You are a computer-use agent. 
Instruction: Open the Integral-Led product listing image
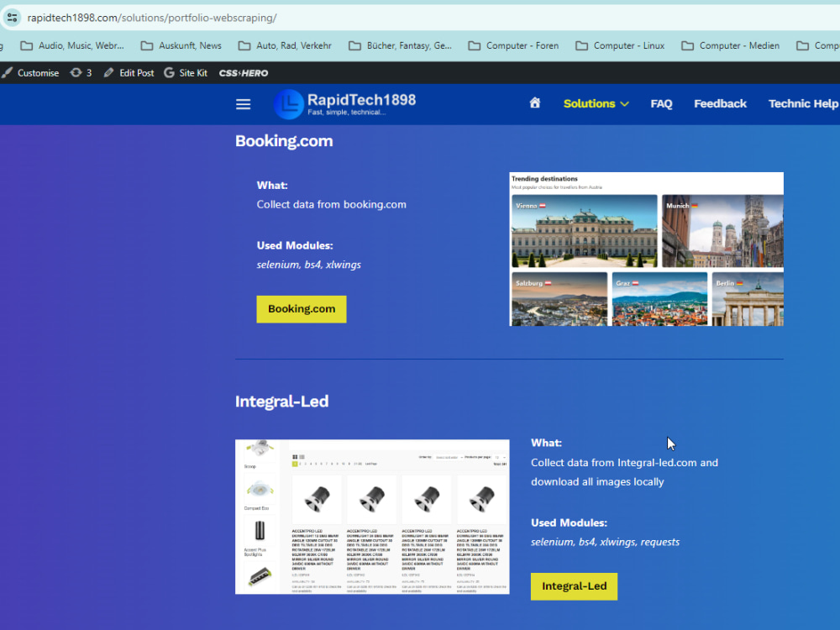(x=372, y=517)
